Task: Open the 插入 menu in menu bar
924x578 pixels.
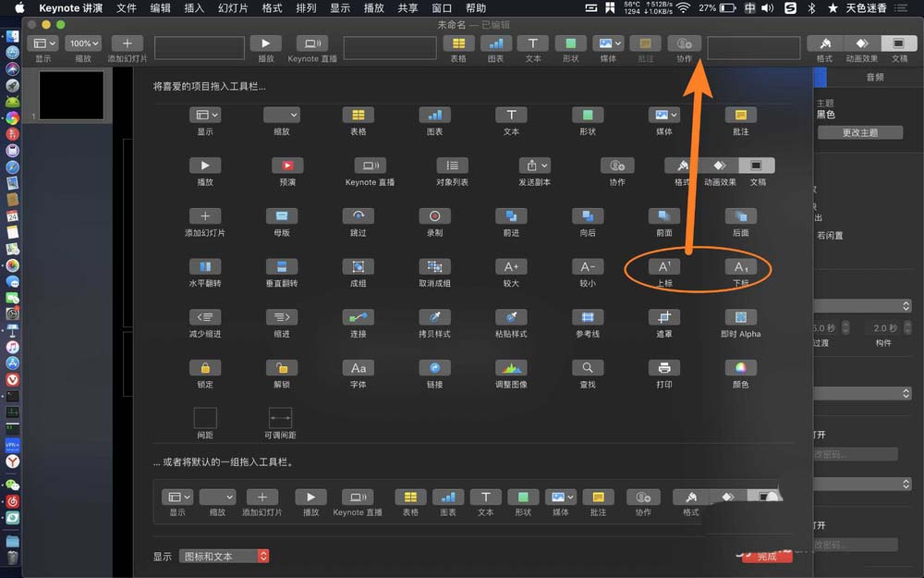Action: (194, 7)
